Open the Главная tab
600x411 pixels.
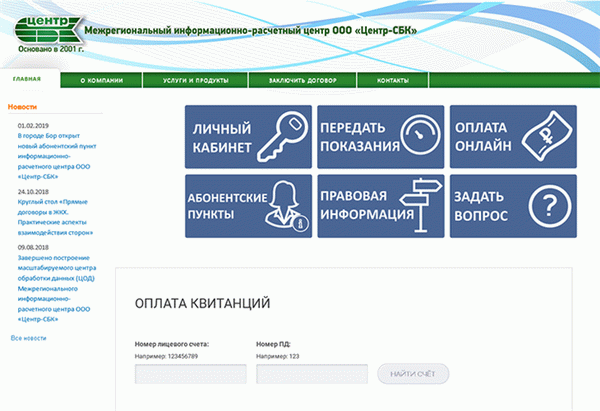tap(27, 79)
